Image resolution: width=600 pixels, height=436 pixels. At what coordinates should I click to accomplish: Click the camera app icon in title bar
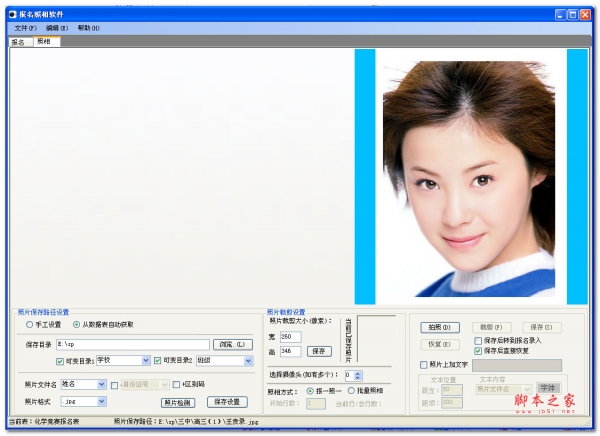[13, 15]
